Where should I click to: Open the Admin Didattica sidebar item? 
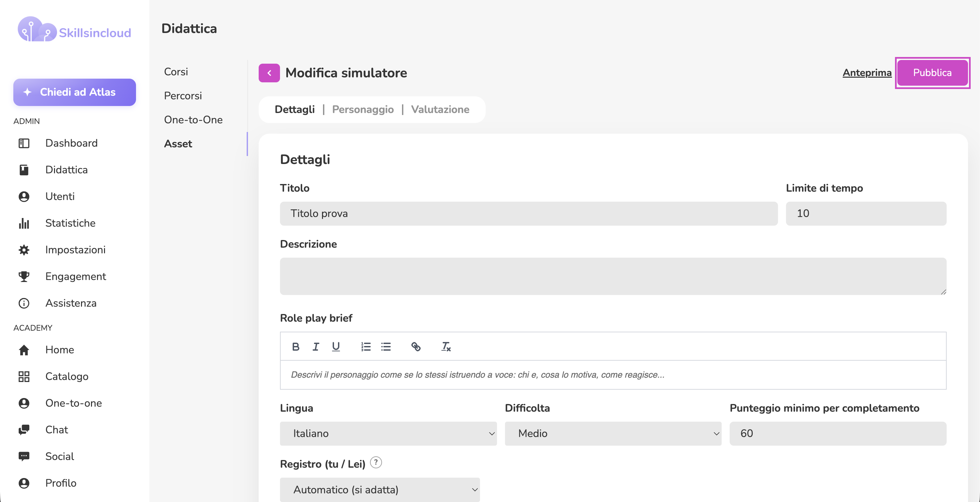pos(66,170)
